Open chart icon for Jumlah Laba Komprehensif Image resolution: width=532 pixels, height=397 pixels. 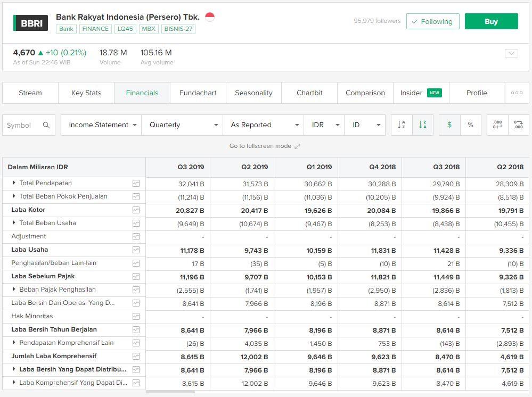click(136, 357)
